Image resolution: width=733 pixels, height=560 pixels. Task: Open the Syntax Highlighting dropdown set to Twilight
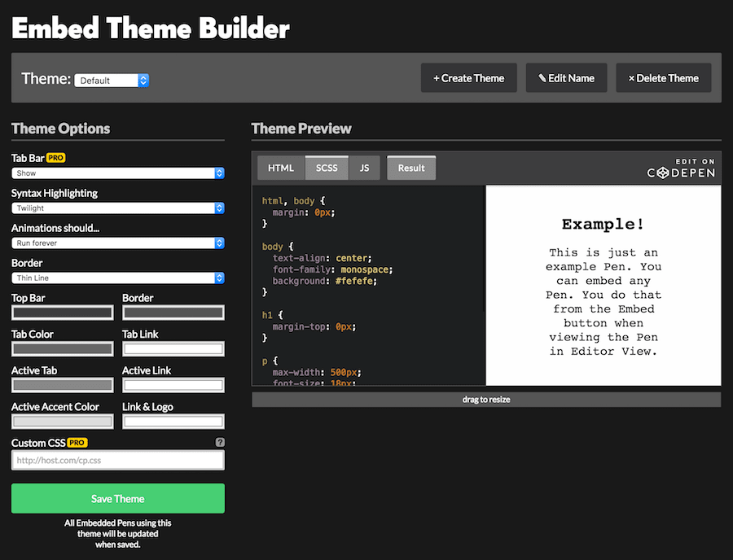[117, 208]
